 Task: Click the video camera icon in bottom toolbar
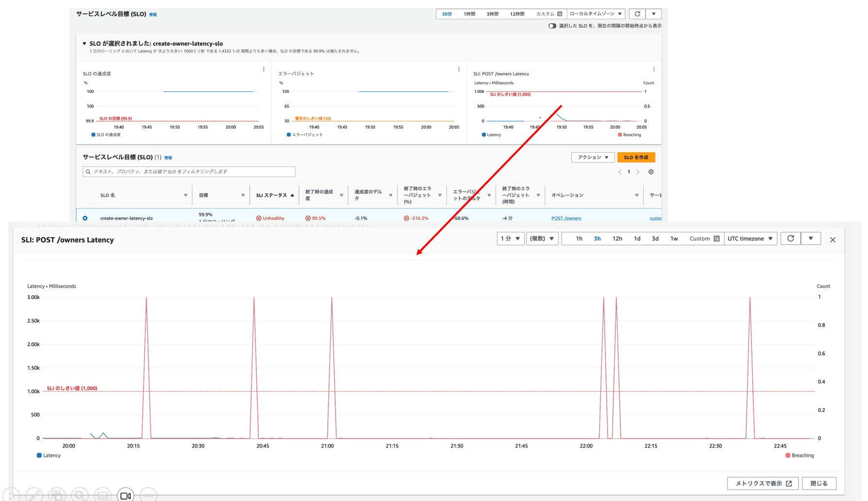[125, 495]
